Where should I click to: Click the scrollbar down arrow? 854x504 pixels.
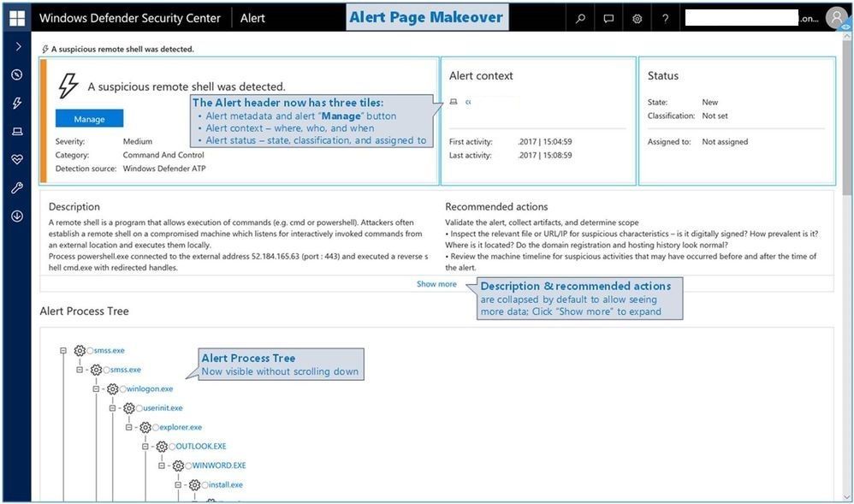pyautogui.click(x=846, y=497)
